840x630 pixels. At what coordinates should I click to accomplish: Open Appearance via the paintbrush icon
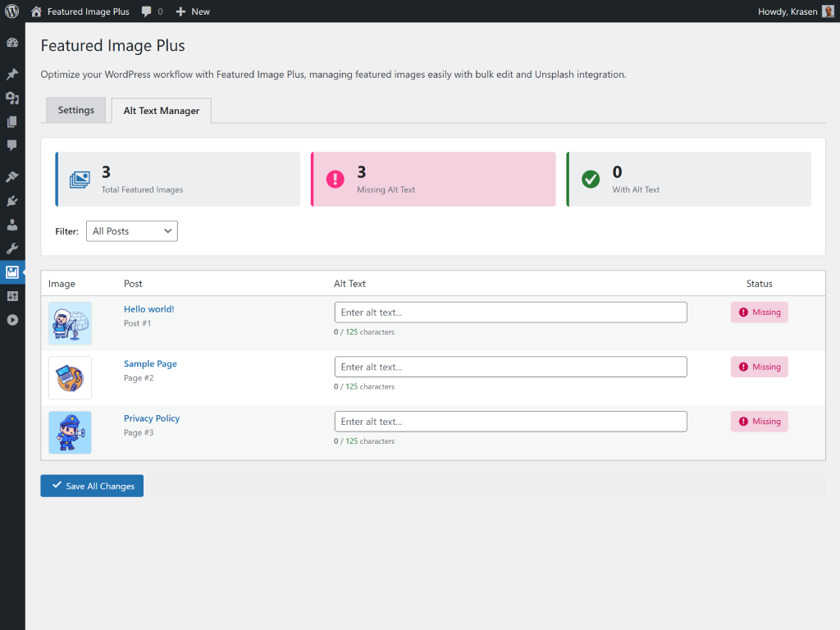12,177
